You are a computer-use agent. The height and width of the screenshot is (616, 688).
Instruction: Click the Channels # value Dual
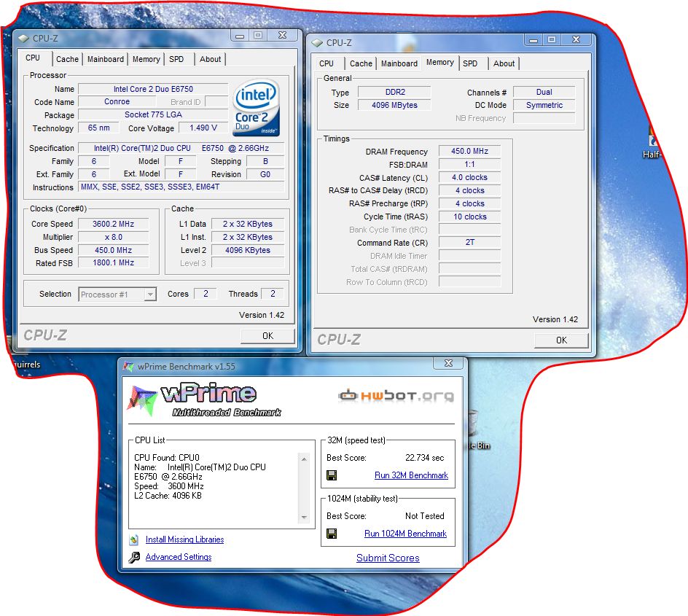point(544,92)
